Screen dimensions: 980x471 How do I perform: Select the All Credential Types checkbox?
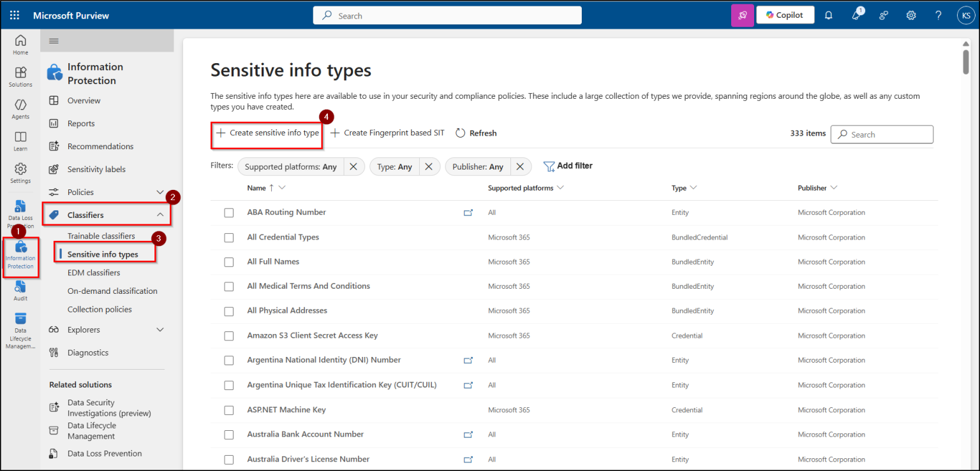pyautogui.click(x=229, y=237)
